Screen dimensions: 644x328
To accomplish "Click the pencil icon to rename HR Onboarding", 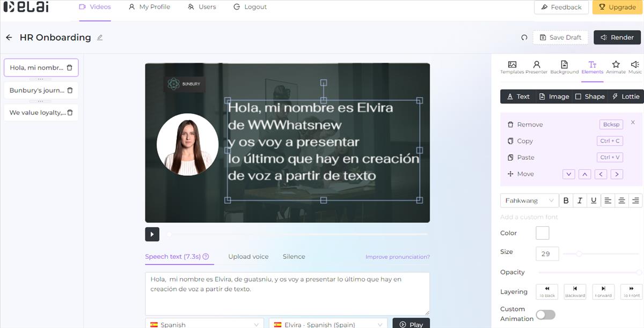I will click(100, 38).
